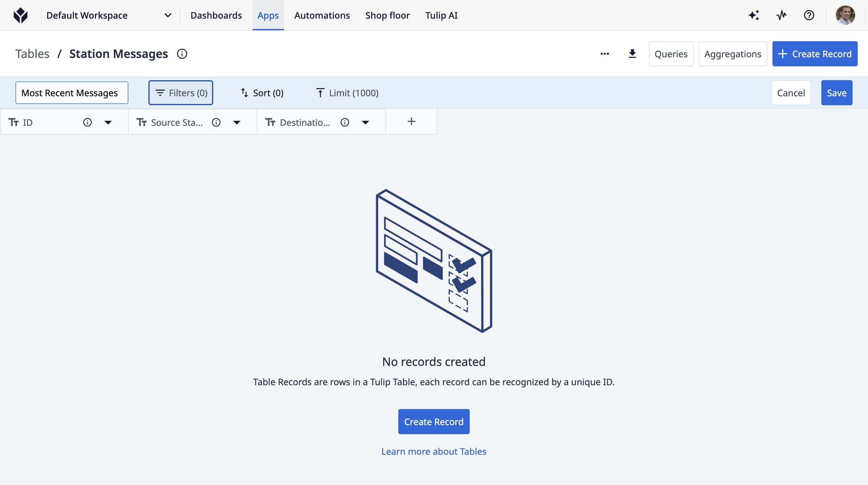Screen dimensions: 868x485
Task: Open the Filters (0) panel
Action: (x=180, y=93)
